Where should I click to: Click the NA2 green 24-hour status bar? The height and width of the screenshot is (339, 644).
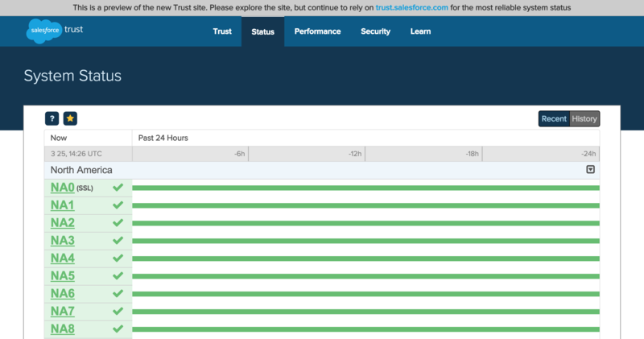click(x=366, y=223)
